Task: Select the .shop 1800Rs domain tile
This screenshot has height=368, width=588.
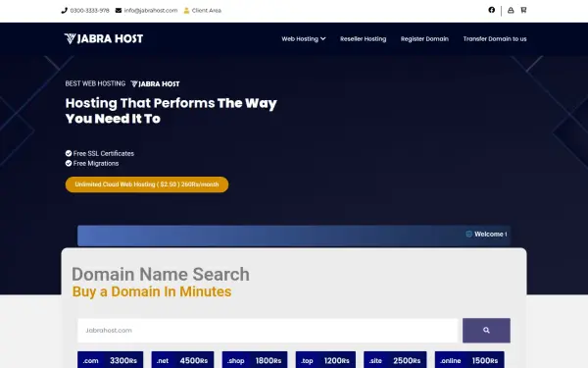Action: 255,360
